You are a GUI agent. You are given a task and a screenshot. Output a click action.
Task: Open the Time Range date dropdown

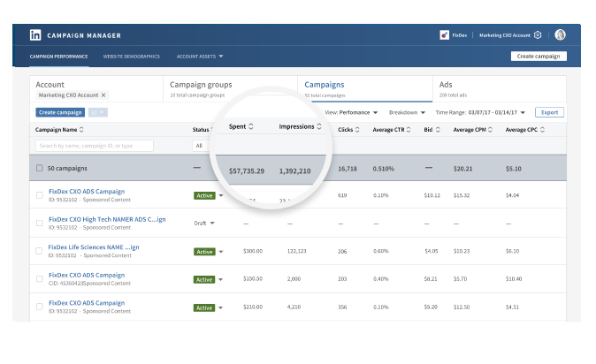pyautogui.click(x=480, y=112)
